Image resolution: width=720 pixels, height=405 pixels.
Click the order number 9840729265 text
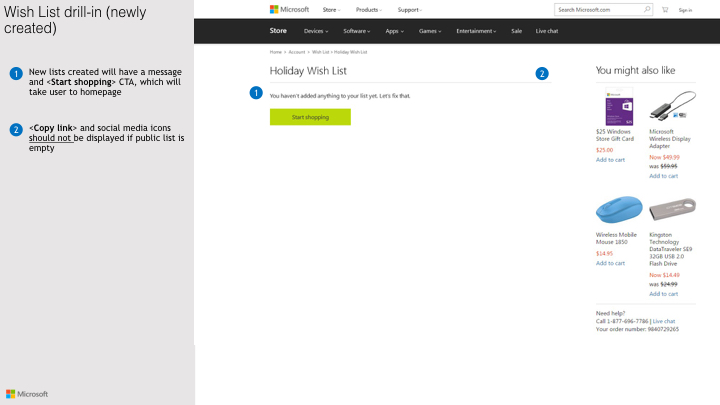coord(637,329)
